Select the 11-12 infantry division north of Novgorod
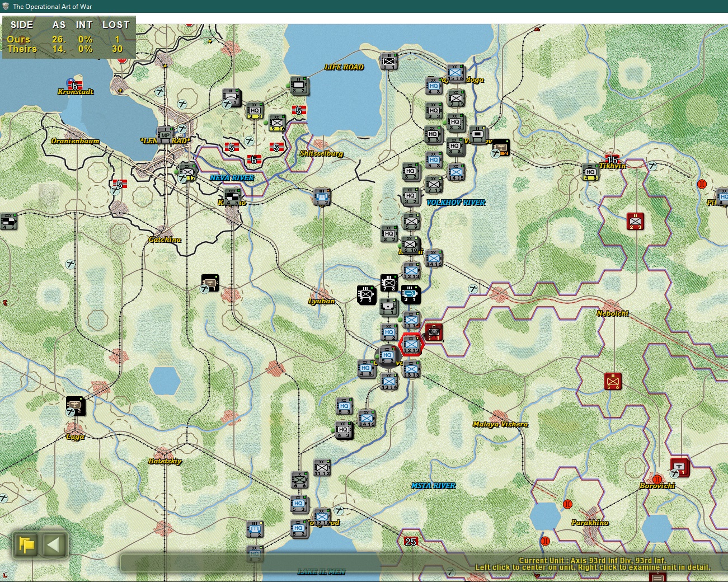The height and width of the screenshot is (582, 728). click(x=322, y=467)
